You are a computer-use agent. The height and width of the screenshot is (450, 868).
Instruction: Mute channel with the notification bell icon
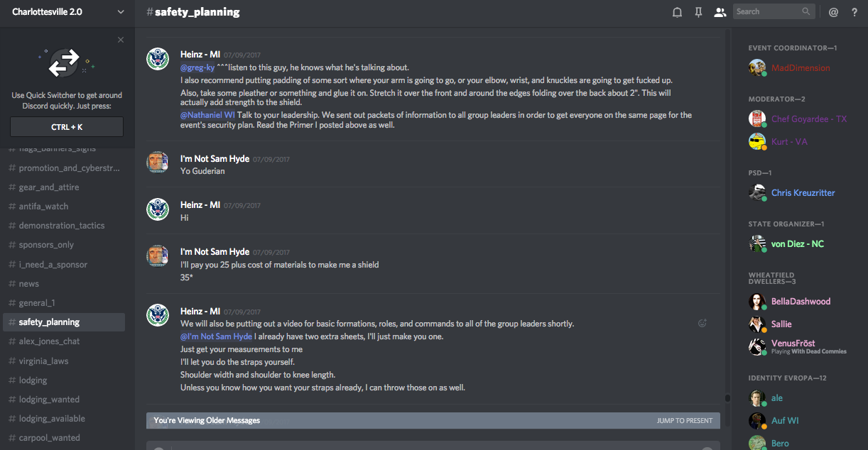(677, 12)
